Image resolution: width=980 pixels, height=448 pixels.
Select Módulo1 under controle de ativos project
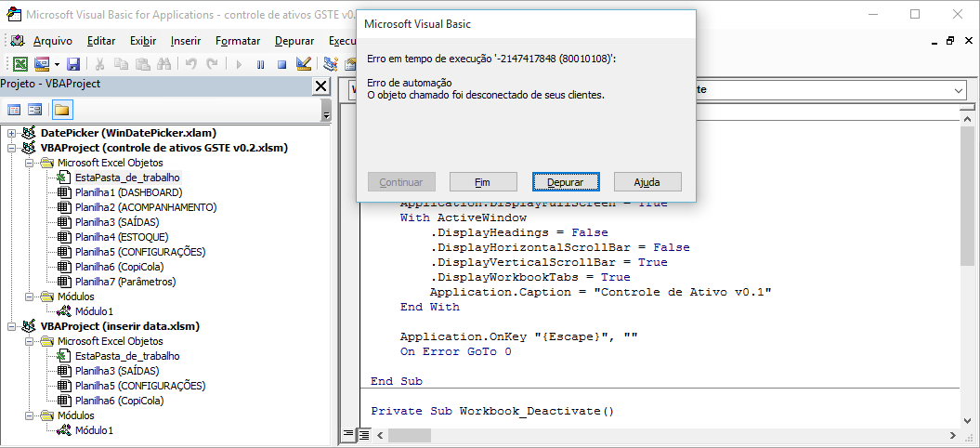point(95,311)
